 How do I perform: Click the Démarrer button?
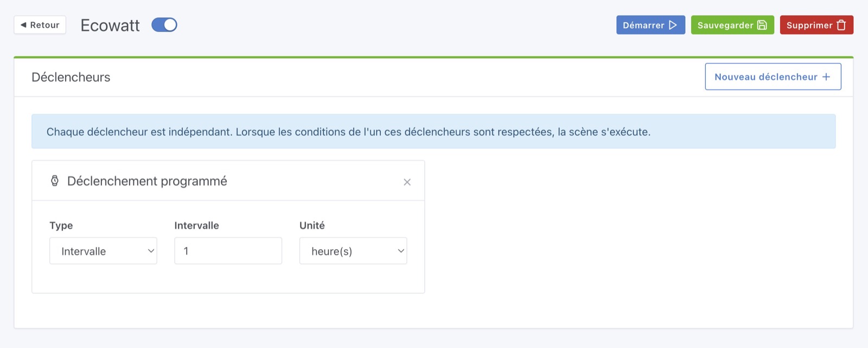point(650,25)
